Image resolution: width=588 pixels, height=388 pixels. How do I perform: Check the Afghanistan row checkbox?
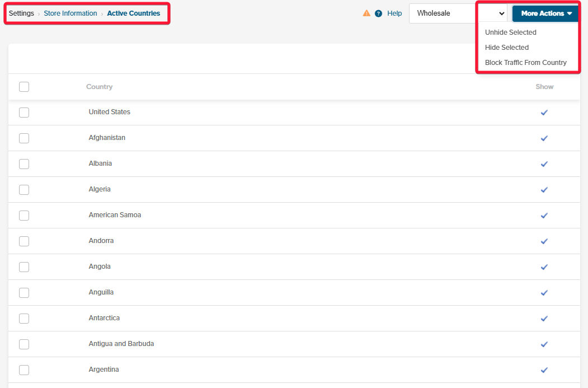tap(24, 138)
